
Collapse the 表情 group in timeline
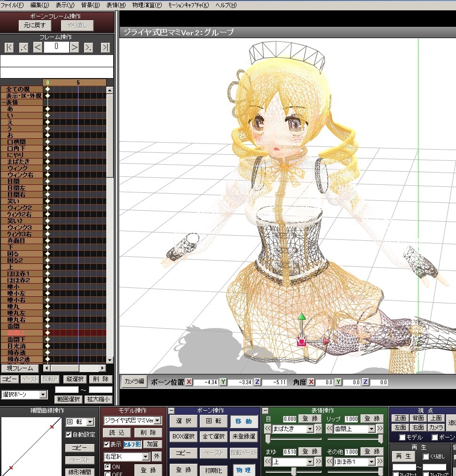(3, 103)
